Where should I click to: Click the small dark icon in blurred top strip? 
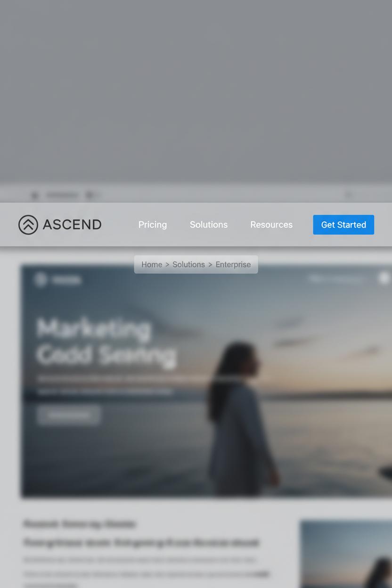[35, 195]
